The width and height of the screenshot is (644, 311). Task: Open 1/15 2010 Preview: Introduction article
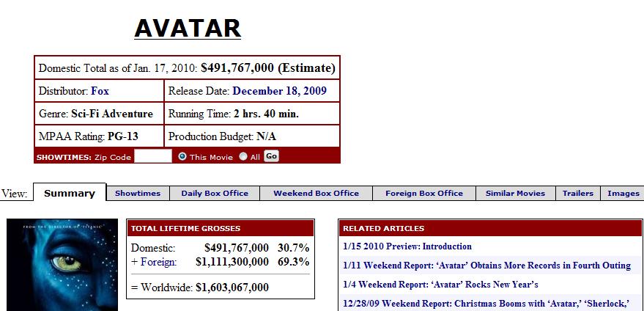click(x=407, y=247)
